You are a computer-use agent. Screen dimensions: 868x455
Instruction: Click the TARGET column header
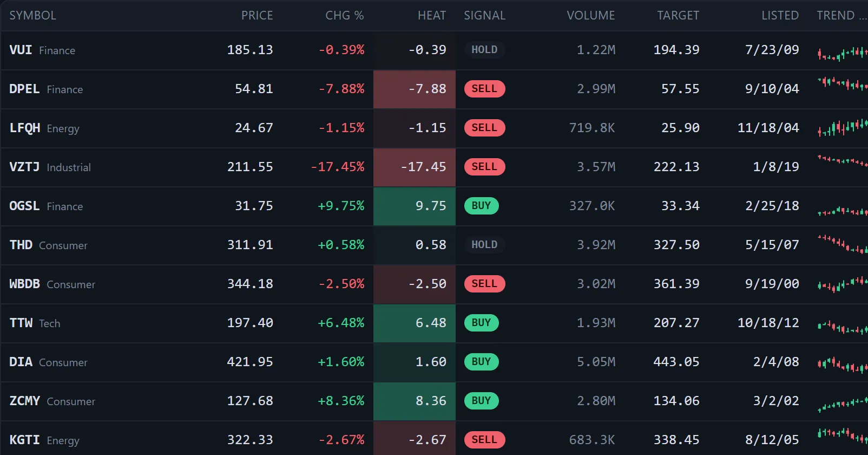pyautogui.click(x=678, y=16)
